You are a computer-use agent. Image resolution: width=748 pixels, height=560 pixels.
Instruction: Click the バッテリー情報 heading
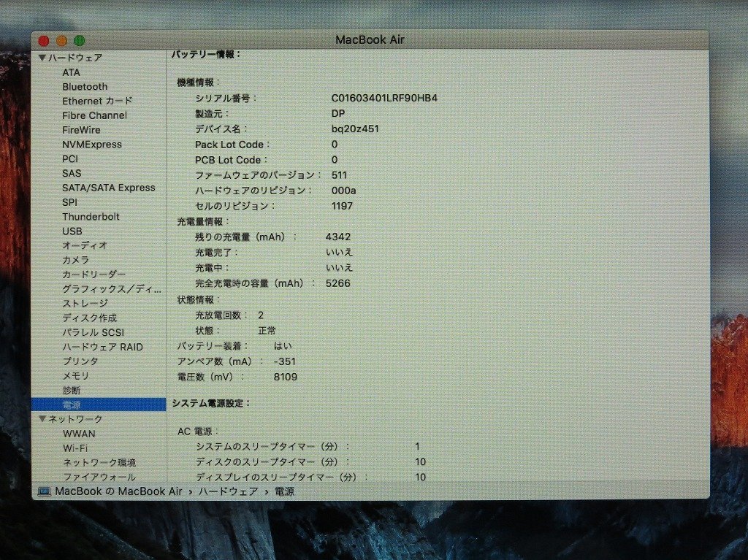click(x=206, y=54)
